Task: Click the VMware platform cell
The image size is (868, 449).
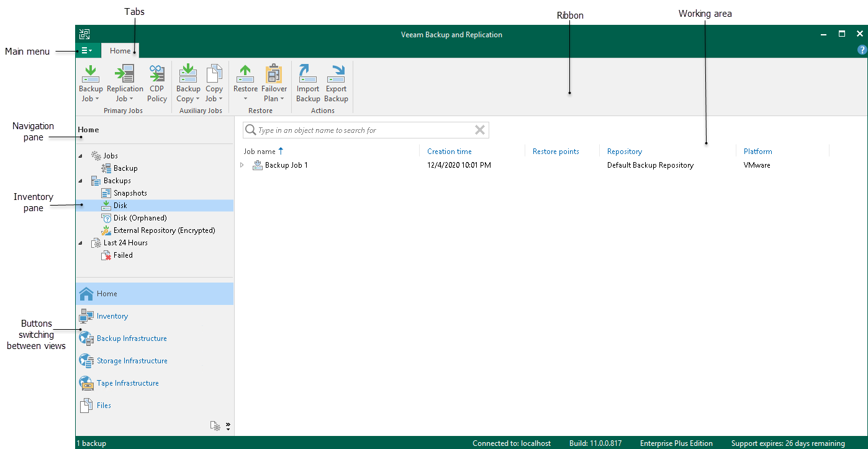Action: coord(757,165)
